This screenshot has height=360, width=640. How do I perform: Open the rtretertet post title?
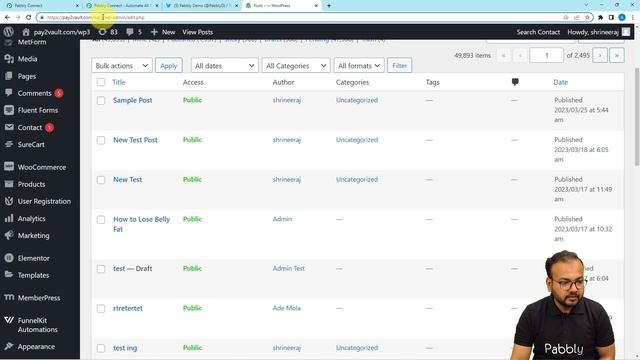pos(128,308)
